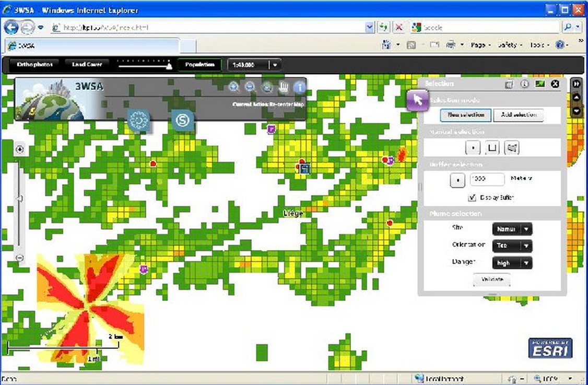Click the layer transparency slider handle
Screen dimensions: 588x385
point(169,65)
